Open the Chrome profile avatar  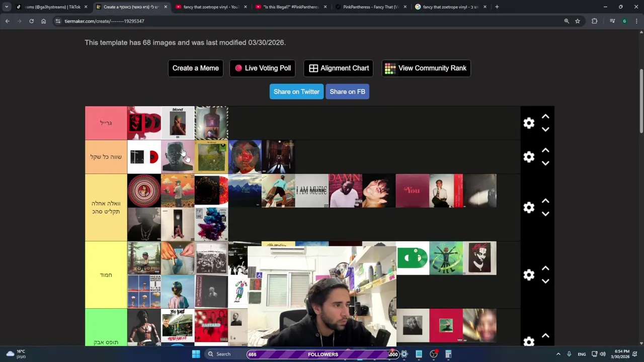click(624, 21)
